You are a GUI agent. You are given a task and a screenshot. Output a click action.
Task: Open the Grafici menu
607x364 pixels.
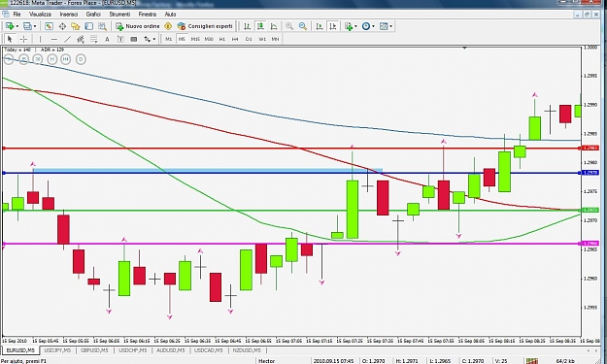(93, 15)
